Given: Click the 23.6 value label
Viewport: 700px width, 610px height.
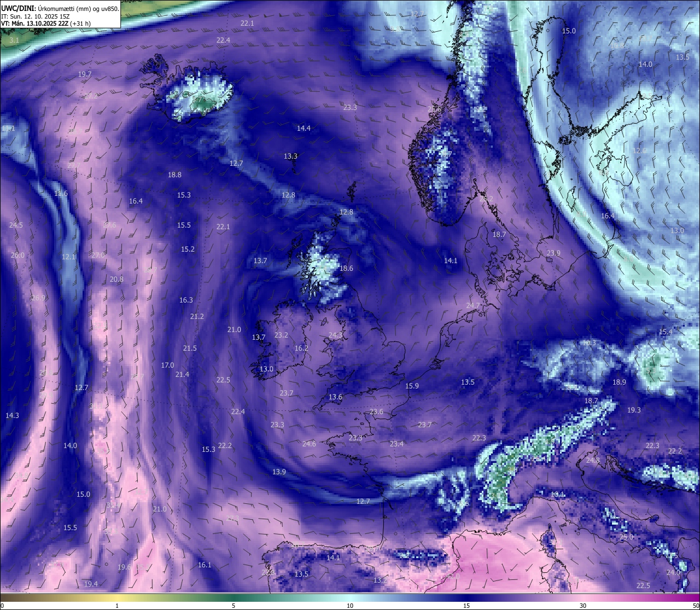Looking at the screenshot, I should 376,411.
